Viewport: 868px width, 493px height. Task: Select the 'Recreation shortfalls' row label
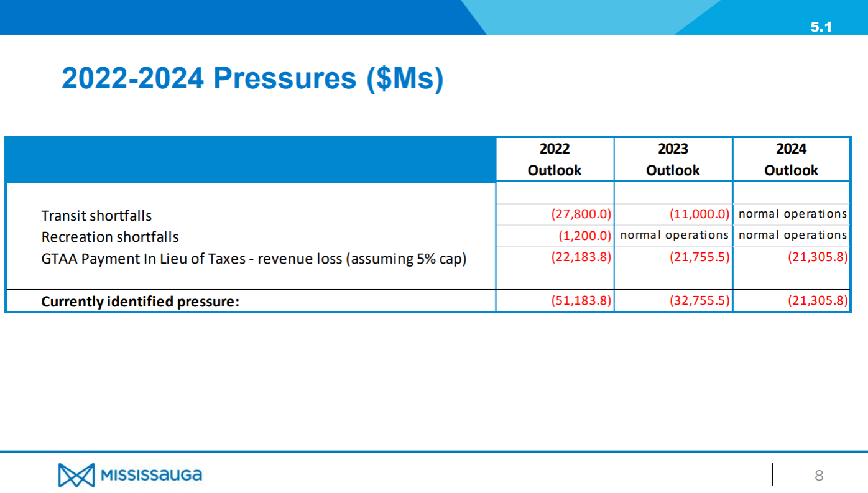[110, 237]
